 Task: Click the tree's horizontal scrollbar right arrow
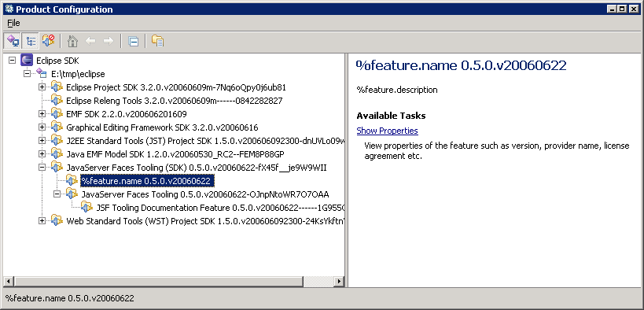340,282
